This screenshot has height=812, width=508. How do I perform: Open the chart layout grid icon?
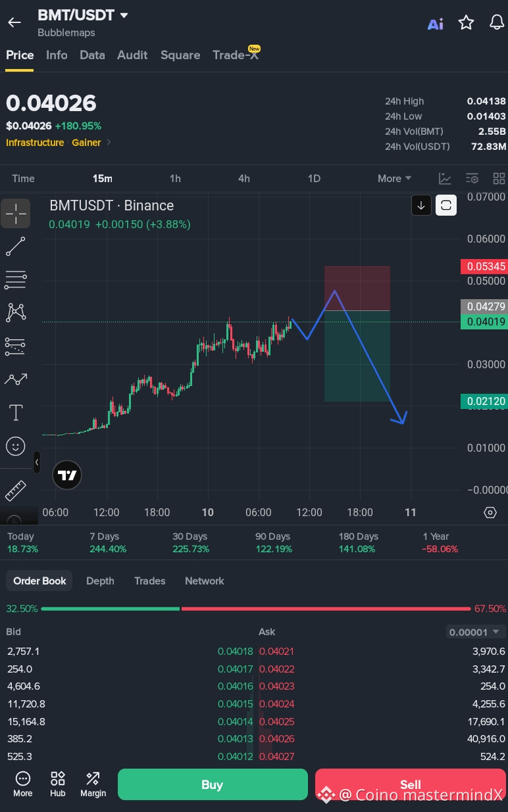(x=498, y=179)
